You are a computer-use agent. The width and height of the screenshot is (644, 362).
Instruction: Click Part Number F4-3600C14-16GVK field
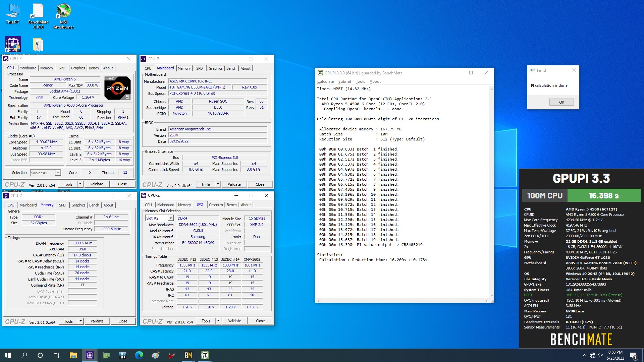pyautogui.click(x=198, y=243)
